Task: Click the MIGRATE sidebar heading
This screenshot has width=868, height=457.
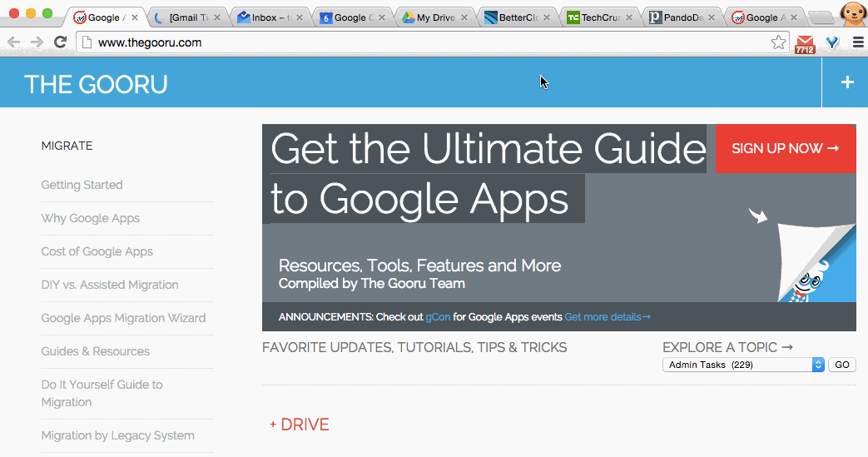Action: 67,146
